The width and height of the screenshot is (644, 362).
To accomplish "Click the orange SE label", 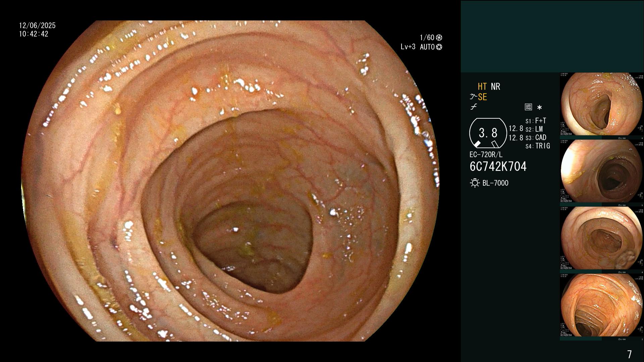I will click(x=482, y=97).
